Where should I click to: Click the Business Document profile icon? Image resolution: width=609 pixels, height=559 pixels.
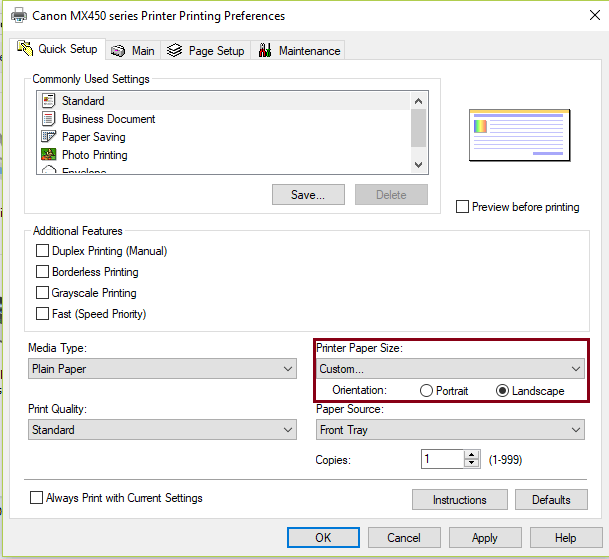(49, 118)
